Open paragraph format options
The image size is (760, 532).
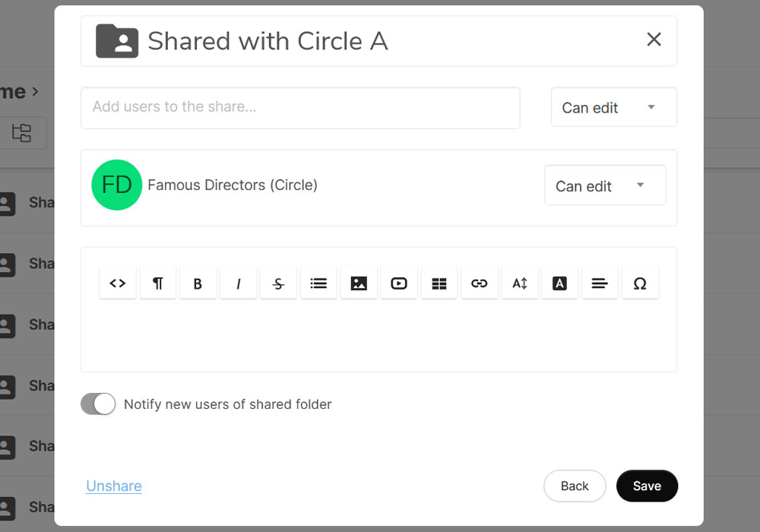[158, 283]
